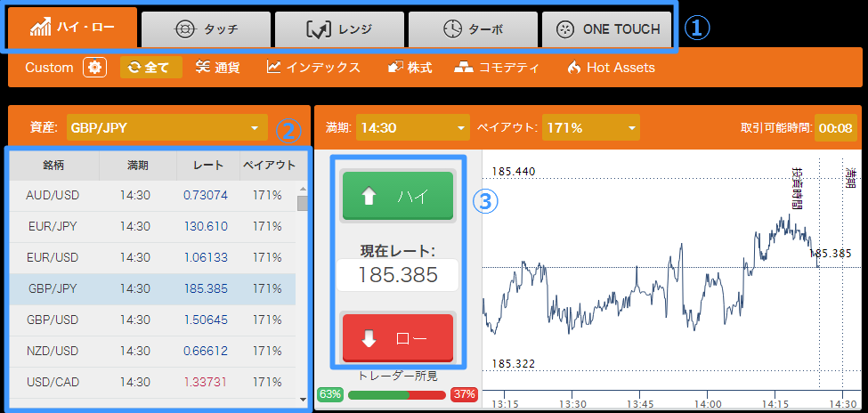Click the 取引可能時間 00:08 timer
Screen dimensions: 868x413
pyautogui.click(x=835, y=128)
